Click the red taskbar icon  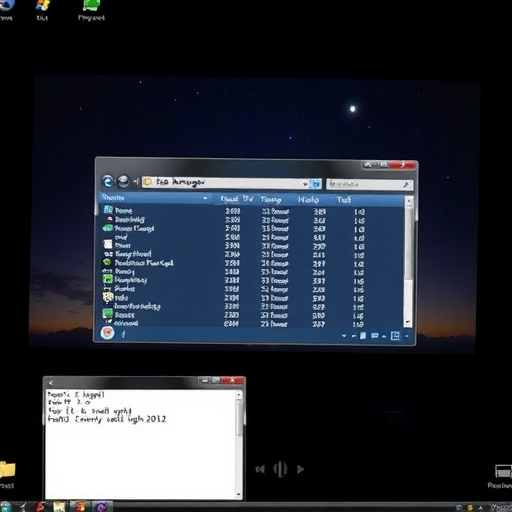click(40, 507)
